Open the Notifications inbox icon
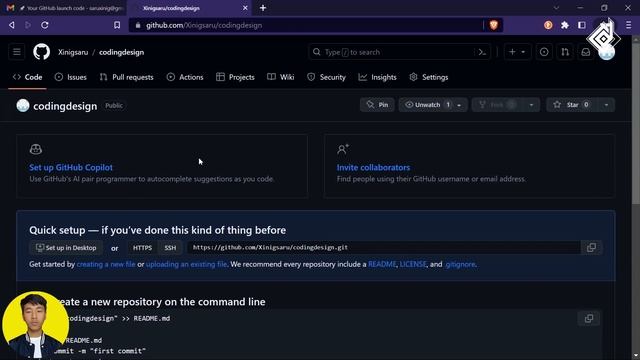Image resolution: width=640 pixels, height=360 pixels. 586,52
